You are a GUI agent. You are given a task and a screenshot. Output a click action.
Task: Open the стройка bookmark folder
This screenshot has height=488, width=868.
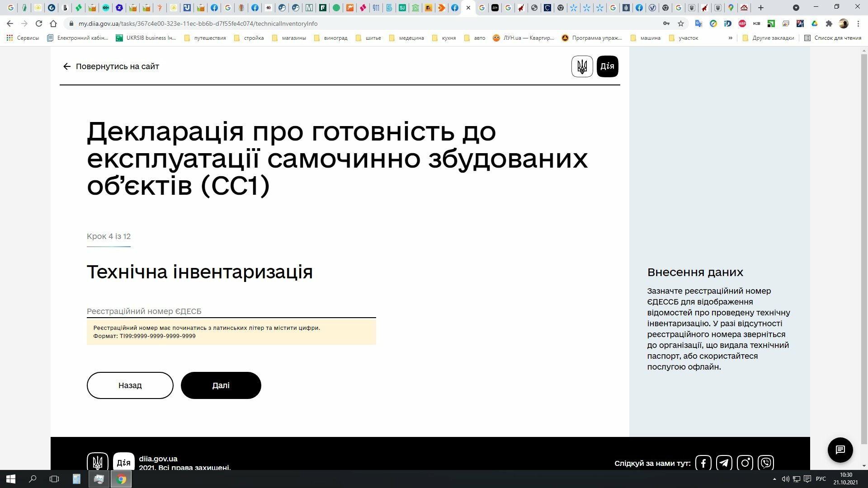click(x=249, y=38)
